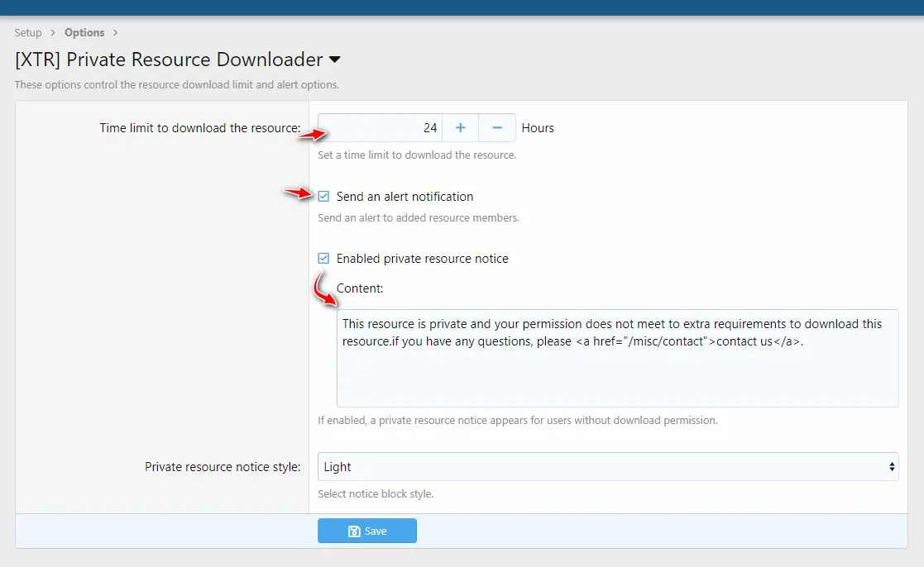
Task: Click the arrows on notice style select
Action: (892, 467)
